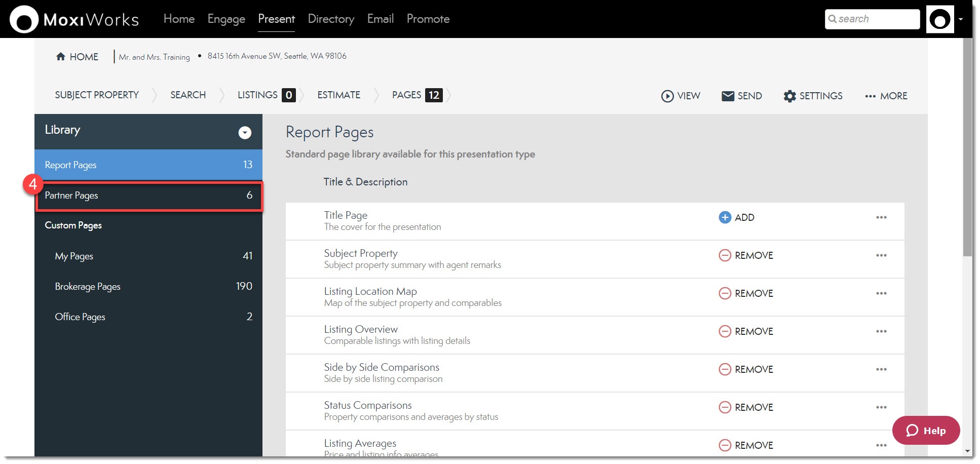The height and width of the screenshot is (464, 980).
Task: Click red minus icon for Status Comparisons
Action: [725, 407]
